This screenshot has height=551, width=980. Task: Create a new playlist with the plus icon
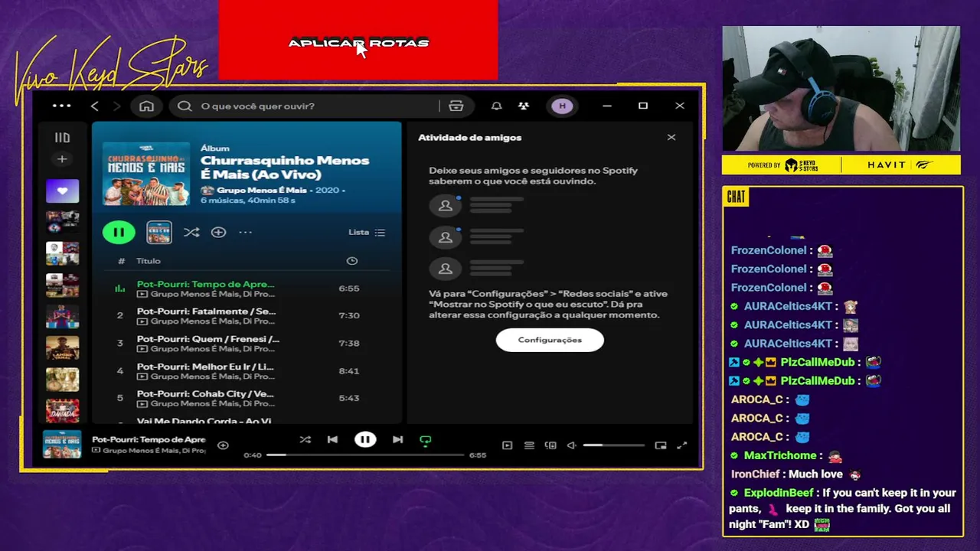point(62,159)
